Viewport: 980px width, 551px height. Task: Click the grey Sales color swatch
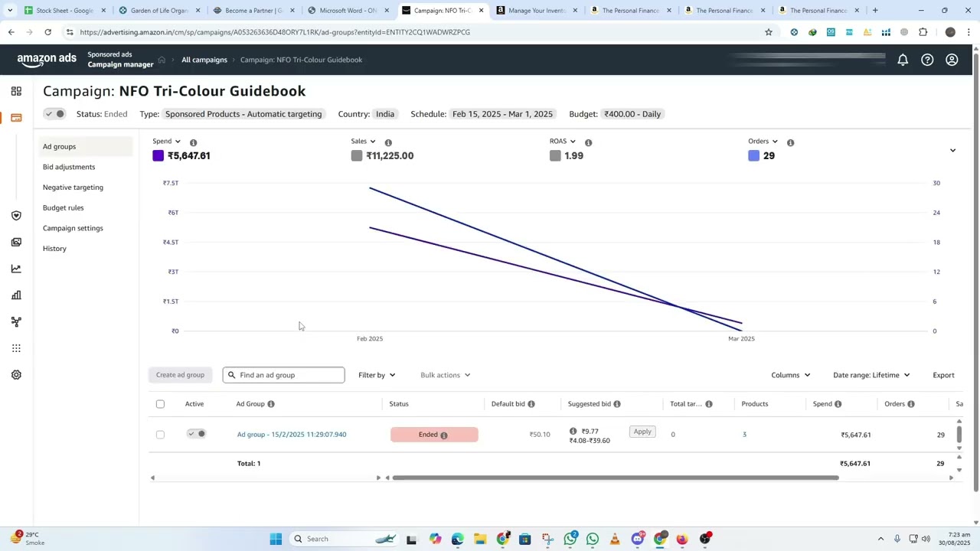tap(357, 155)
